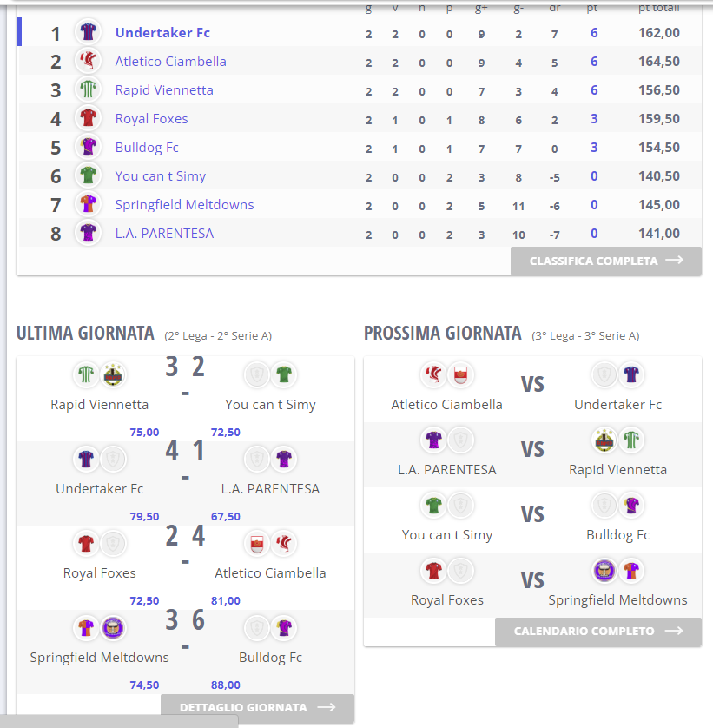This screenshot has width=713, height=728.
Task: Open Springfield Meltdowns link in standings table
Action: point(184,205)
